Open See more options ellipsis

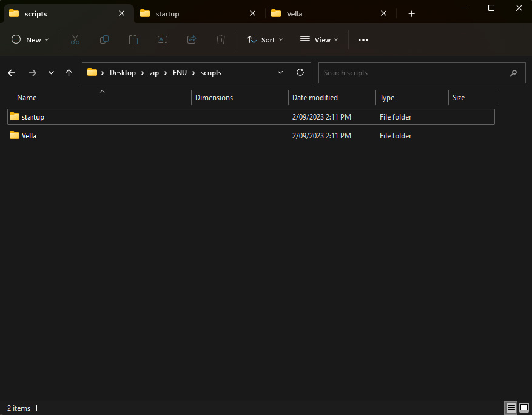tap(363, 39)
